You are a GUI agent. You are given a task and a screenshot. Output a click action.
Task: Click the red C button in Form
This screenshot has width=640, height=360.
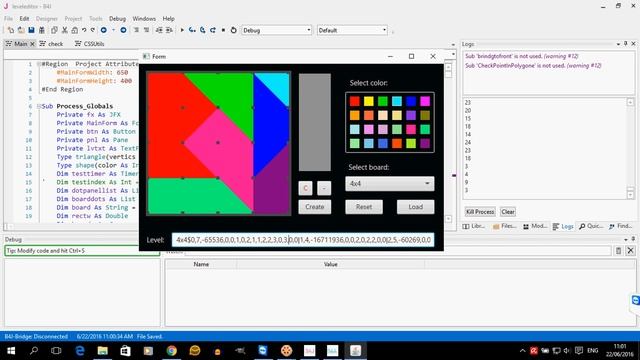(305, 188)
